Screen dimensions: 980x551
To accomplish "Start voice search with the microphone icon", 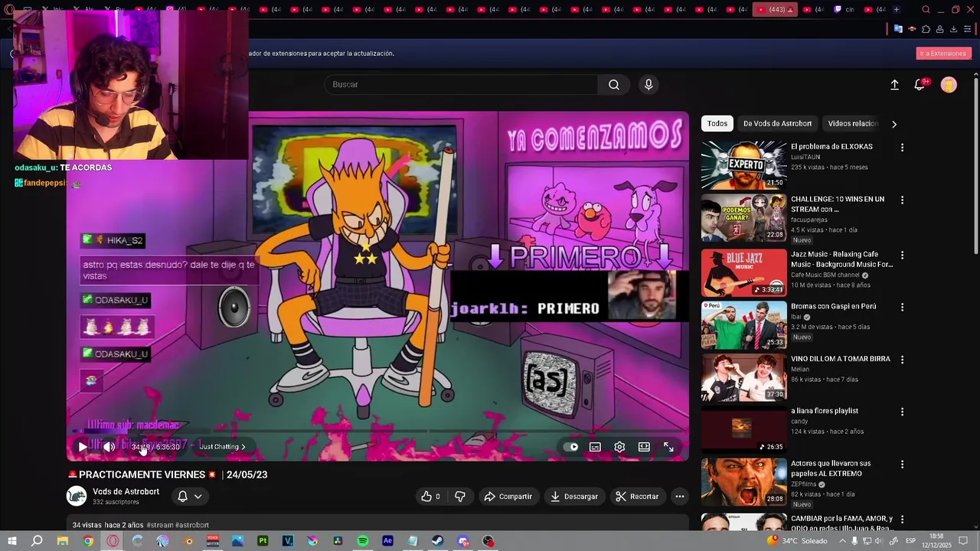I will click(648, 84).
